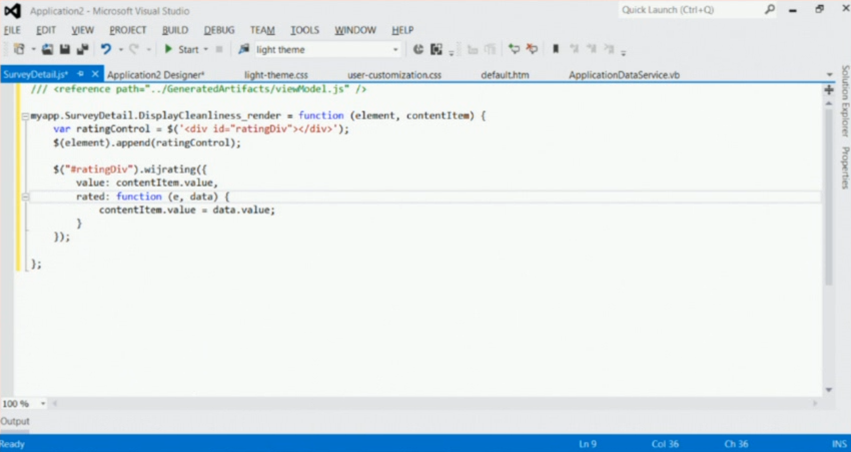Viewport: 851px width, 452px height.
Task: Switch to default.htm tab
Action: coord(505,75)
